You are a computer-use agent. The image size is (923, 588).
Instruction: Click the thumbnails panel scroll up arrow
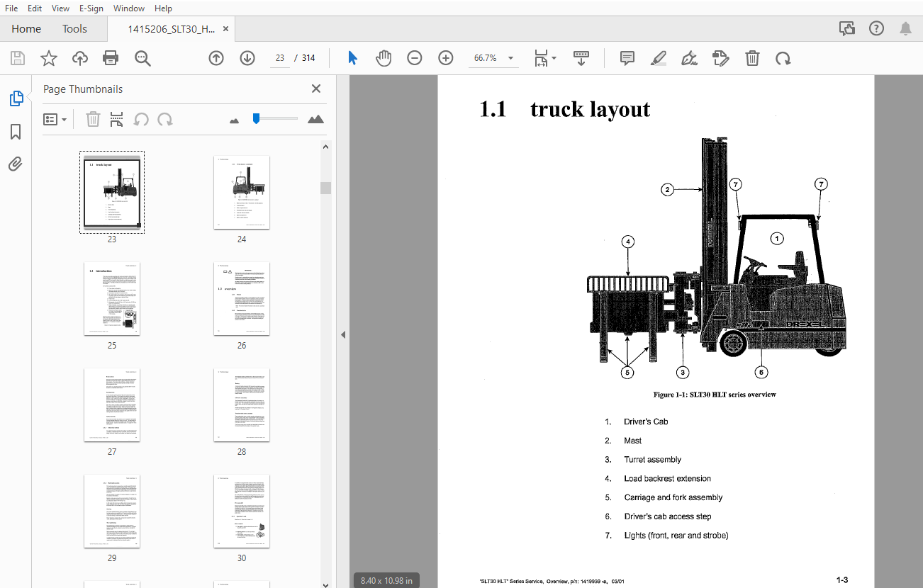[325, 147]
